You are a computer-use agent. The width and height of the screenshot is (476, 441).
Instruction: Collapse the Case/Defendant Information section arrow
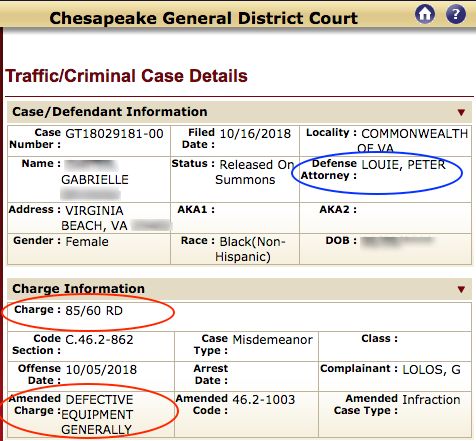click(x=461, y=112)
